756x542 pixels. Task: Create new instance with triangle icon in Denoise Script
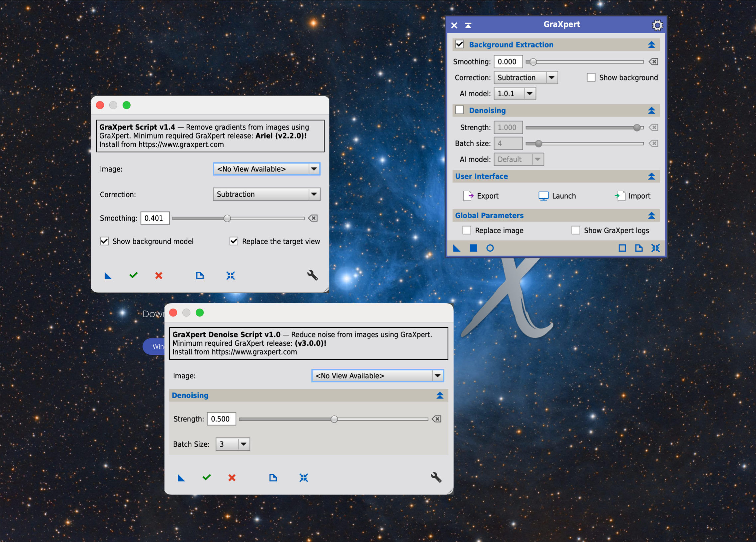tap(181, 478)
